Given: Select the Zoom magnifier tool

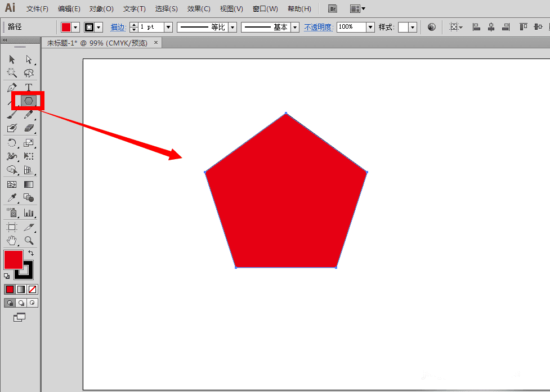Looking at the screenshot, I should click(29, 240).
